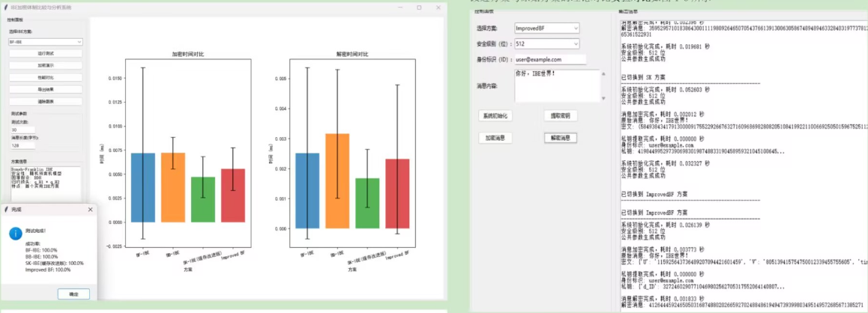This screenshot has width=868, height=313.
Task: Click the blue info icon in dialog
Action: click(16, 234)
